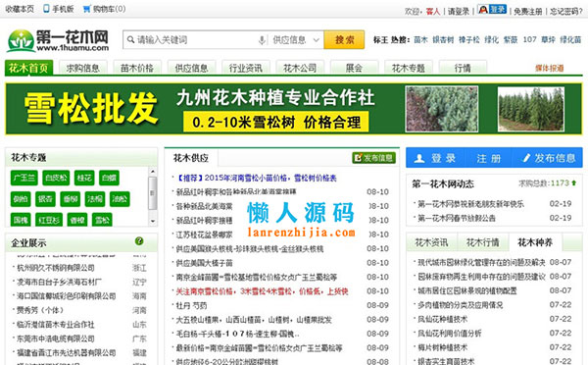Click the 国槐 green topic tag
This screenshot has width=588, height=365.
(21, 220)
